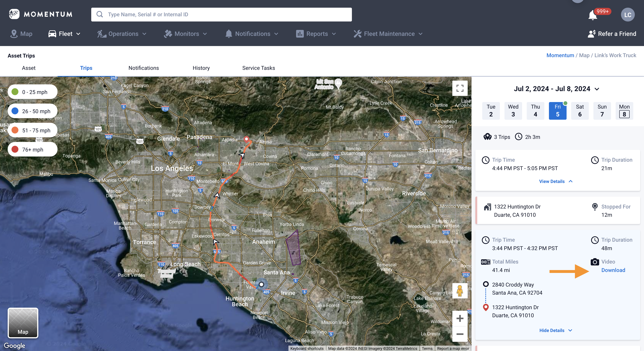Viewport: 644px width, 351px height.
Task: Click the trips pin icon showing 3 Trips
Action: [x=487, y=137]
